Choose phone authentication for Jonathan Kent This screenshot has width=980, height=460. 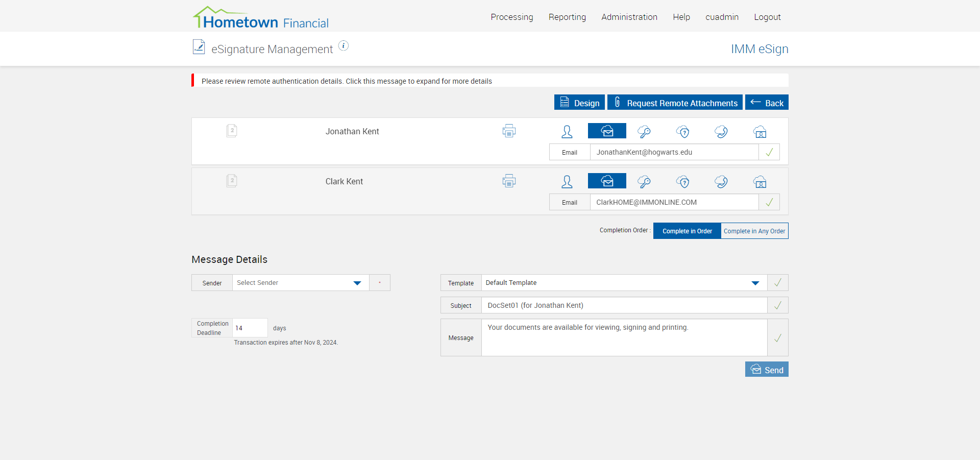tap(721, 132)
